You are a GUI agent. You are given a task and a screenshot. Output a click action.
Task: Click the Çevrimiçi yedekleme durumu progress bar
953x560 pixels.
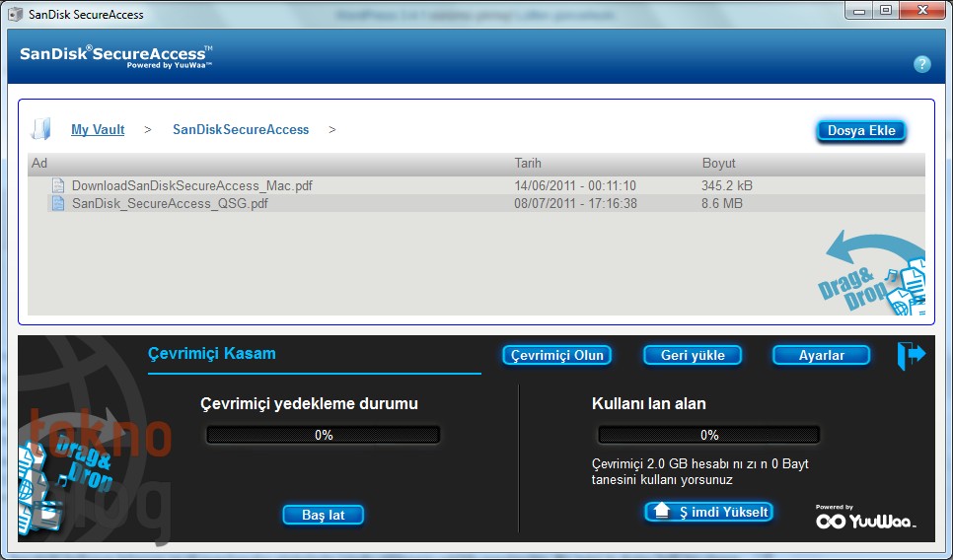pyautogui.click(x=324, y=435)
